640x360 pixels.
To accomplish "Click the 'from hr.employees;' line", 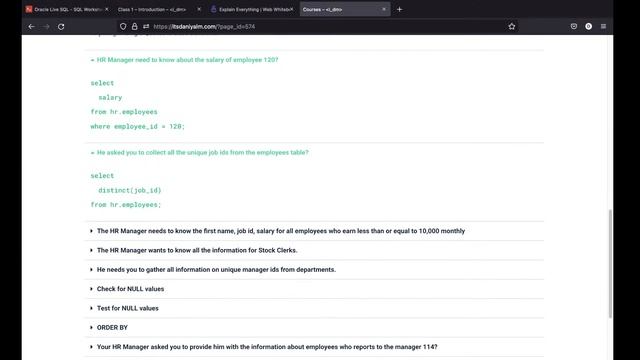I will [126, 204].
